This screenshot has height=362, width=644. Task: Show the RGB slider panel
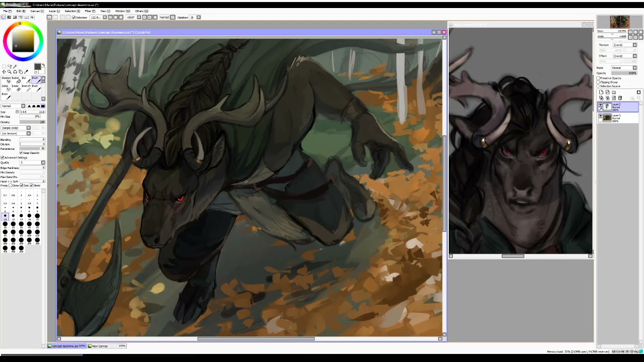9,17
